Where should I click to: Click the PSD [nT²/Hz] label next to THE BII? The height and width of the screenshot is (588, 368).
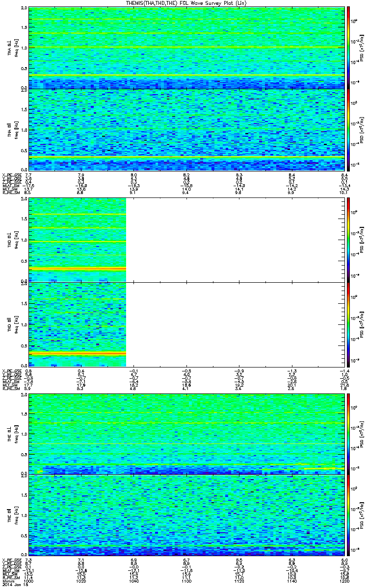(362, 515)
